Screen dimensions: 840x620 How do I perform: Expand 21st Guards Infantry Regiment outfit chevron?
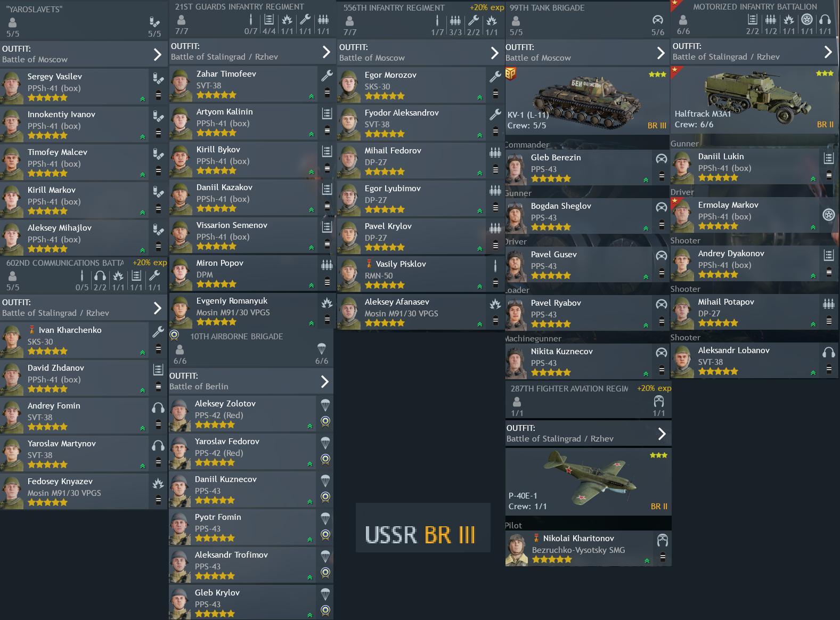click(x=326, y=52)
